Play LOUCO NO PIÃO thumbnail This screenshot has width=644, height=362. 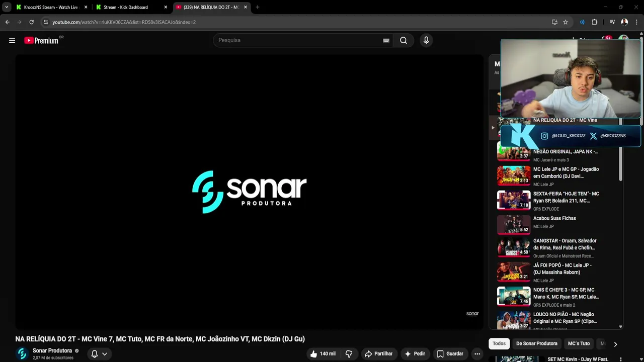pos(514,321)
